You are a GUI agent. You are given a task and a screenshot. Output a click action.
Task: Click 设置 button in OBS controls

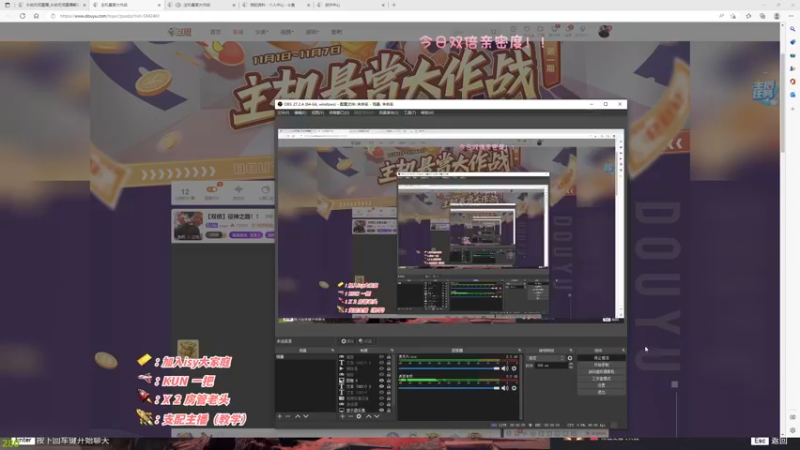[x=601, y=385]
